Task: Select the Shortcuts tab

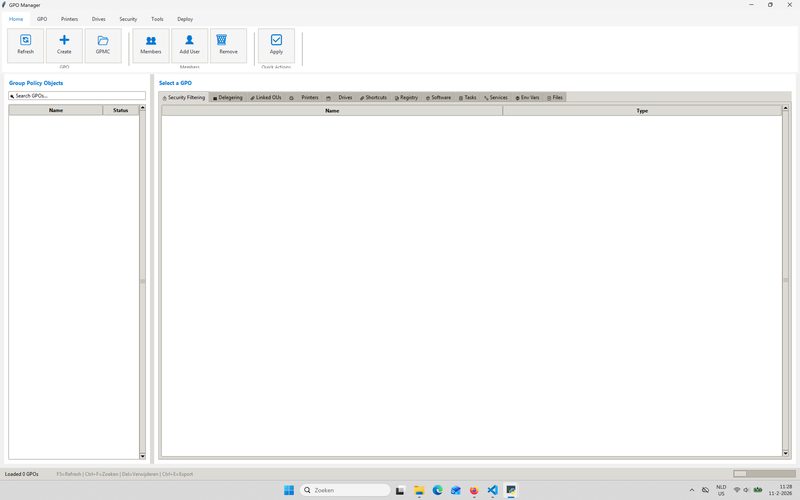Action: click(373, 97)
